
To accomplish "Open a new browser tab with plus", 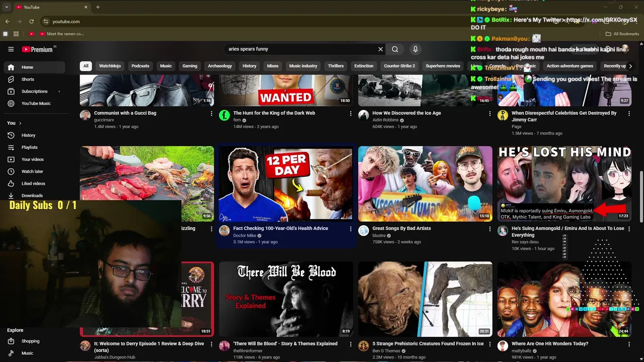I will (x=98, y=7).
